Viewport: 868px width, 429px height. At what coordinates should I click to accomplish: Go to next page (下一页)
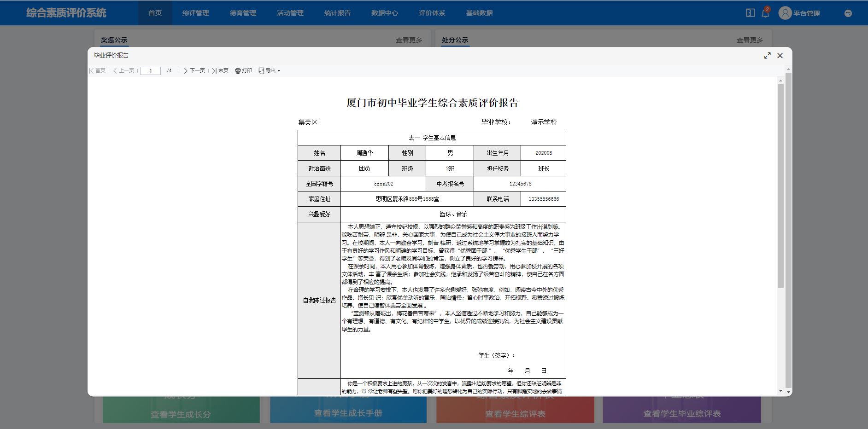pos(194,71)
